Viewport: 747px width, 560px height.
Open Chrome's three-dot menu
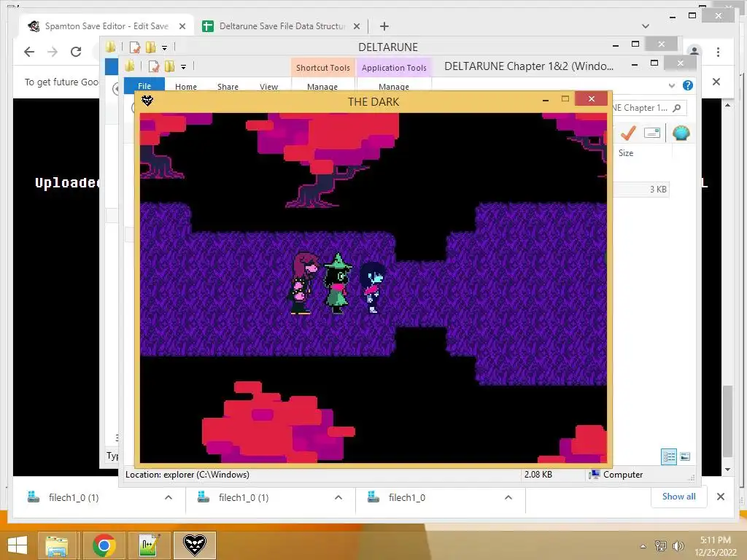(718, 52)
